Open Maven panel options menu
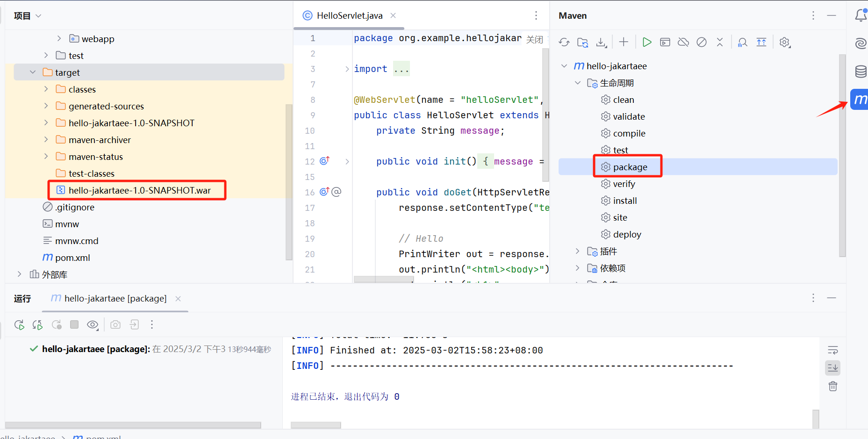Image resolution: width=868 pixels, height=439 pixels. tap(813, 15)
